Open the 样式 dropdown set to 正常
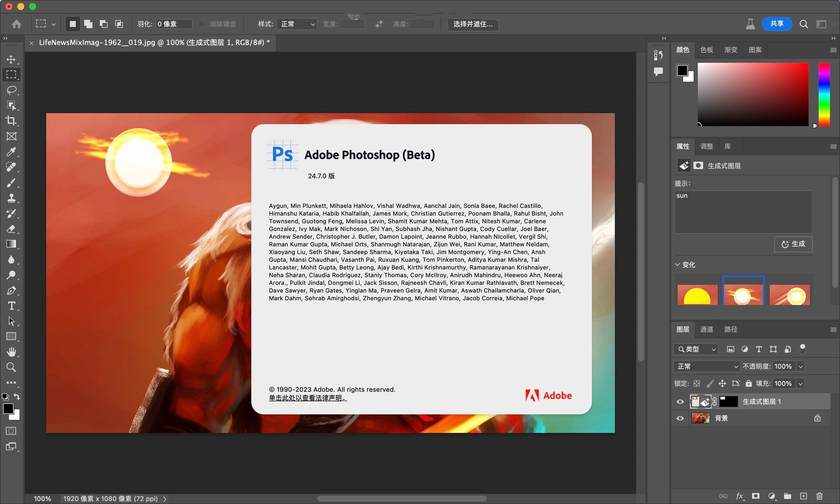Screen dimensions: 840x504 pos(297,24)
